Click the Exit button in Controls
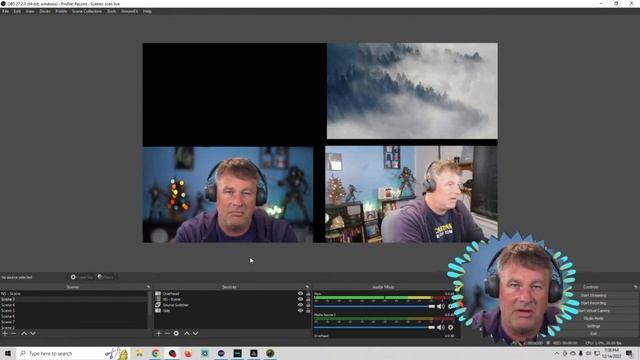Viewport: 640px width, 360px height. [x=593, y=333]
